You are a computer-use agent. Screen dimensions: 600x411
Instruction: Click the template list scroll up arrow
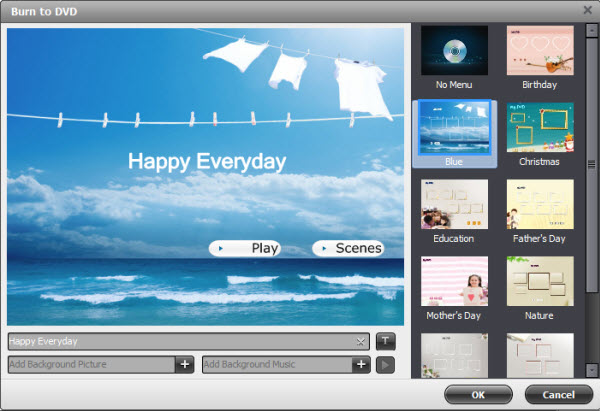pos(592,31)
